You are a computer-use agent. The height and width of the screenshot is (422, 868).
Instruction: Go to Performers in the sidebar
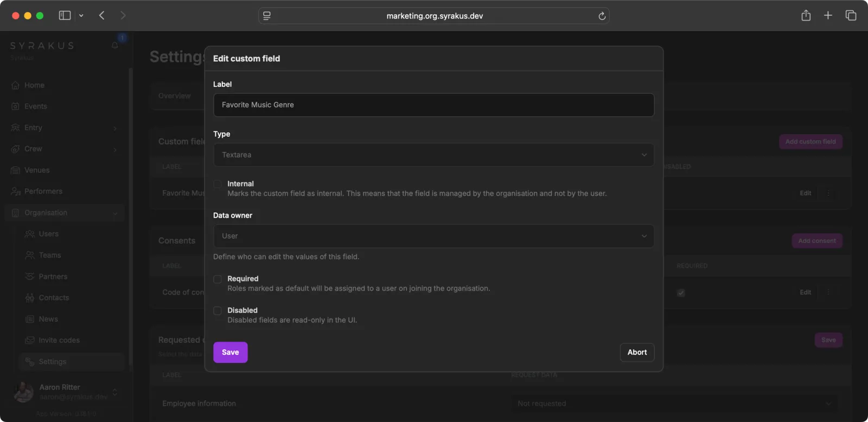click(x=43, y=191)
